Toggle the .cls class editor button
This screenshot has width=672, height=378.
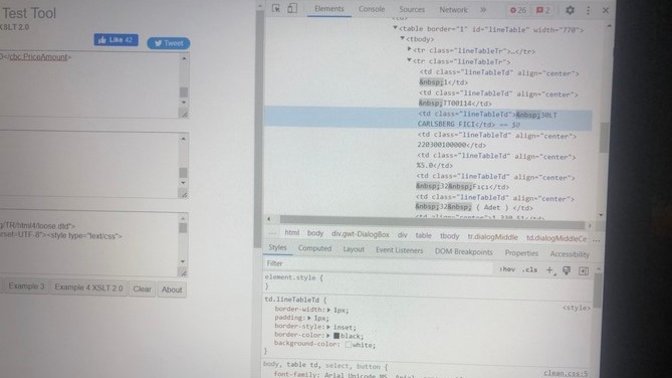tap(530, 270)
